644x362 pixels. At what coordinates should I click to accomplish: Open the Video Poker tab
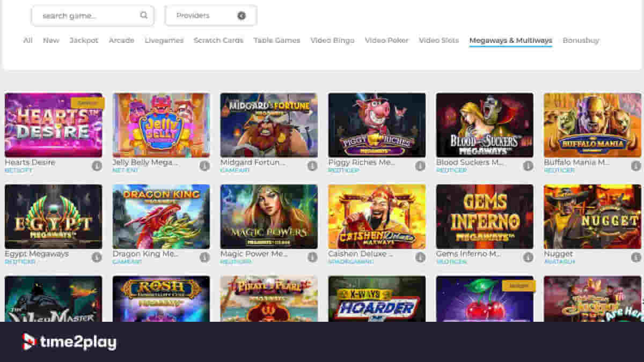coord(386,40)
